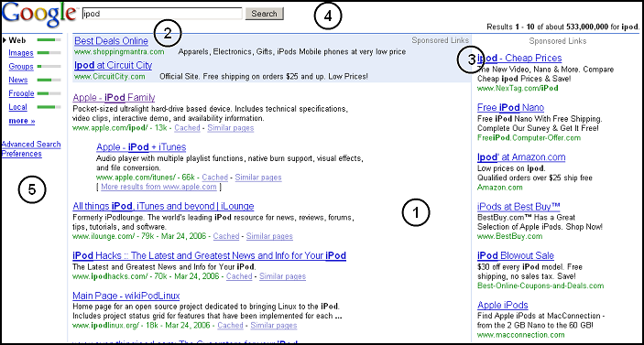Open Similar pages for ipodhacks.com

tap(282, 276)
